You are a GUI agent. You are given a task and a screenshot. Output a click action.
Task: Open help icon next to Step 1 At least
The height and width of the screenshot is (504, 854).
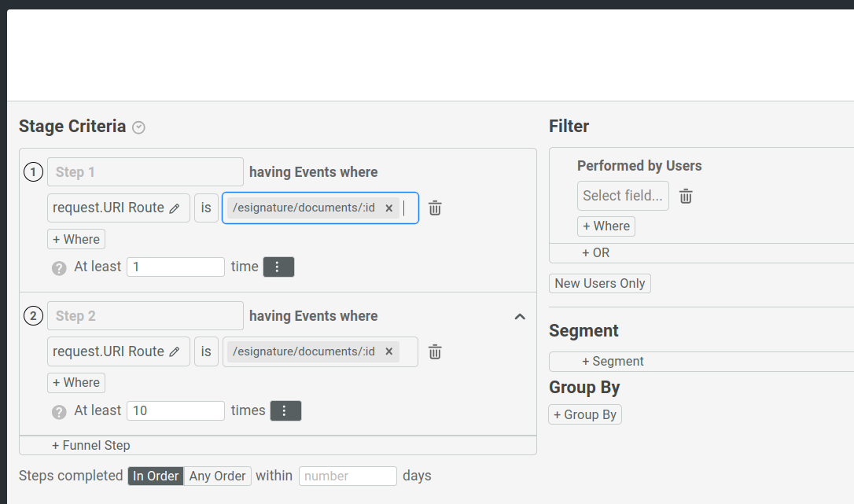[59, 268]
